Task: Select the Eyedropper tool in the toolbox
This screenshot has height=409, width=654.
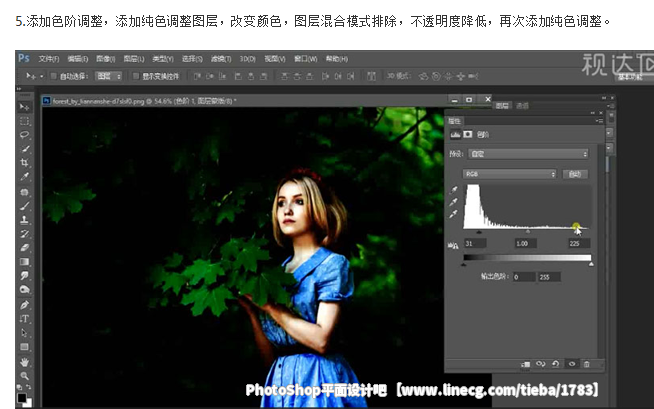Action: click(x=25, y=177)
